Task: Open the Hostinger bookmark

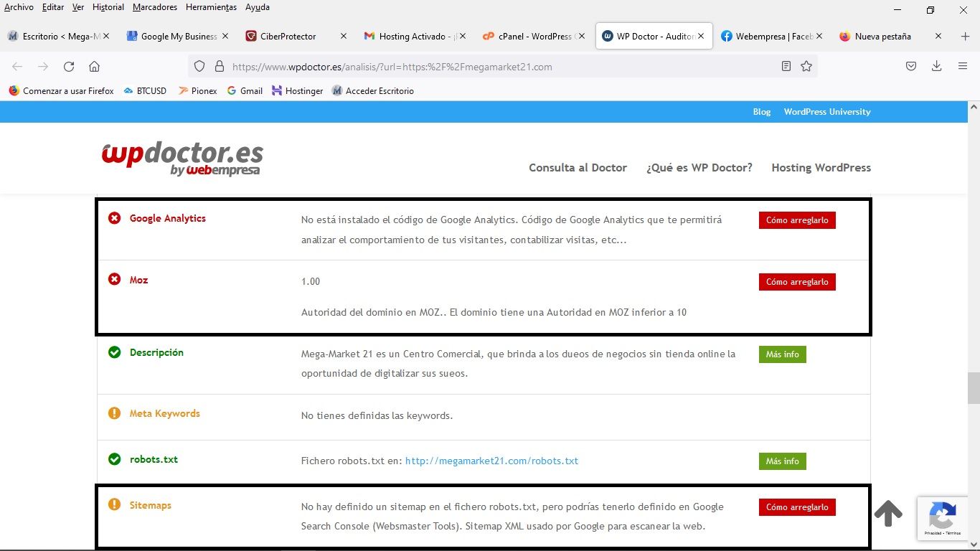Action: pyautogui.click(x=298, y=91)
